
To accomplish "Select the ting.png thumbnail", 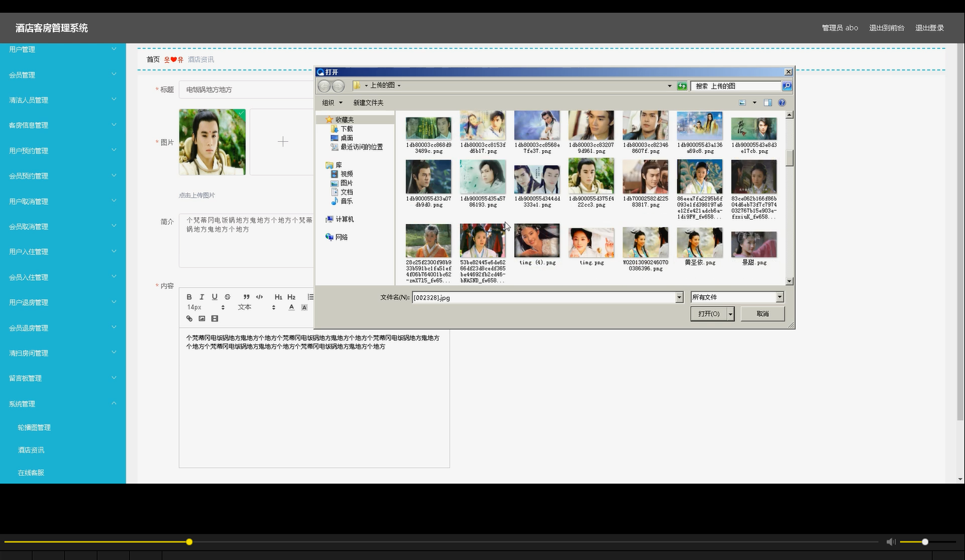I will (591, 242).
